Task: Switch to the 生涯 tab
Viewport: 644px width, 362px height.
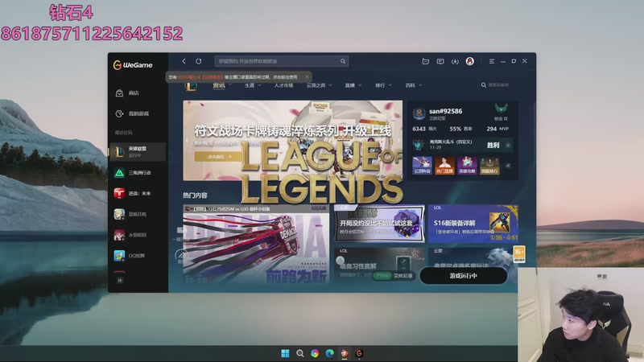Action: (250, 85)
